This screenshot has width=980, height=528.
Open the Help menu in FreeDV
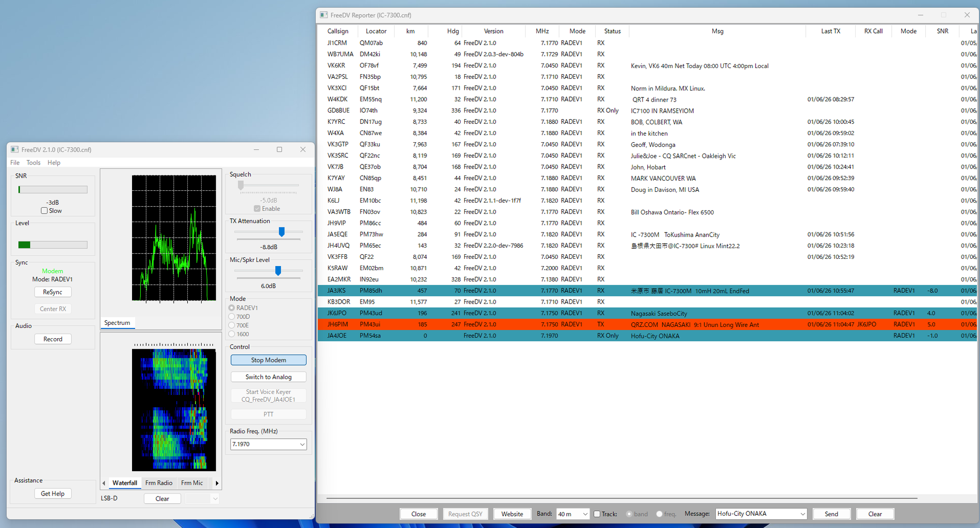pos(54,162)
